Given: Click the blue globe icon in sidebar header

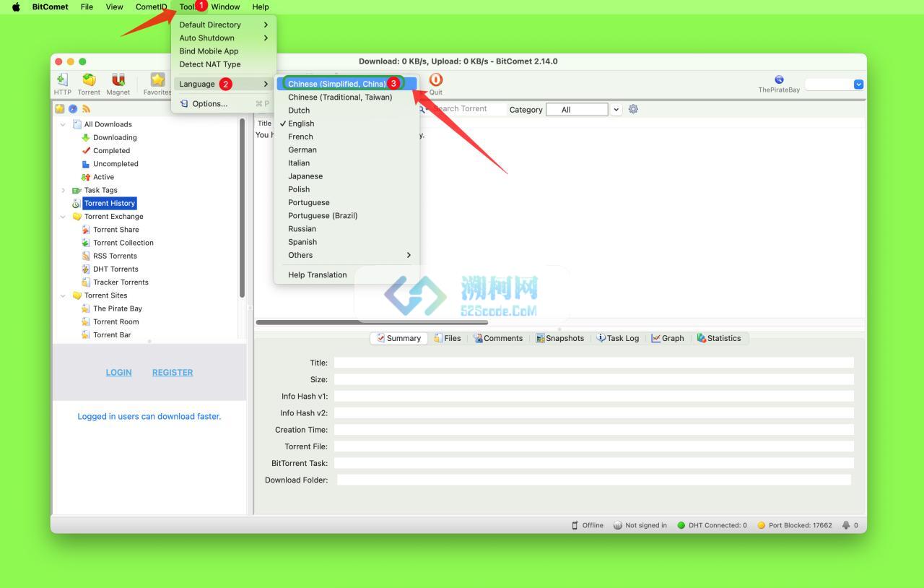Looking at the screenshot, I should 73,109.
